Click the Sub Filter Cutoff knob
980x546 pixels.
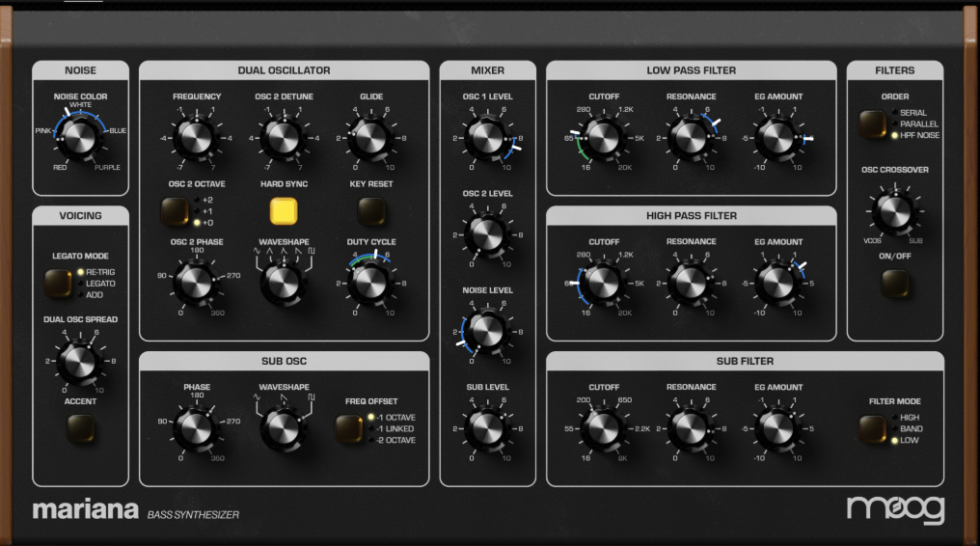(604, 428)
